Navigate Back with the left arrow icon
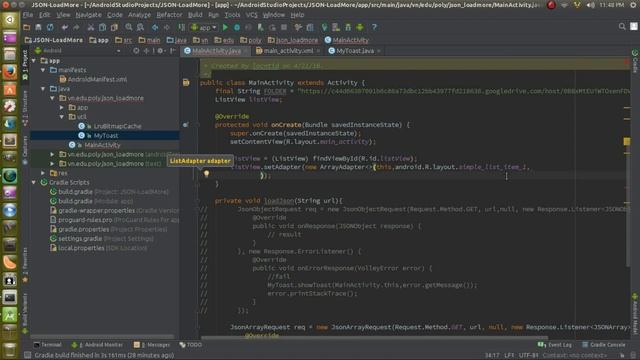The image size is (640, 360). click(x=155, y=27)
